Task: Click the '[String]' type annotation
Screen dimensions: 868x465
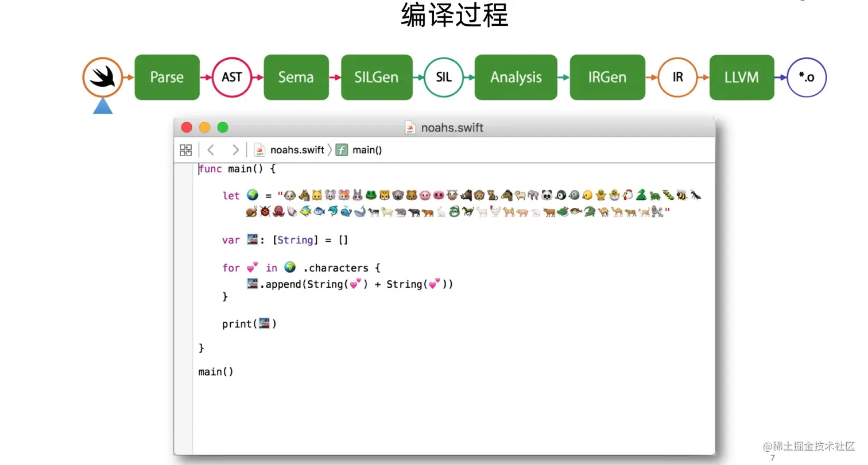Action: (x=295, y=240)
